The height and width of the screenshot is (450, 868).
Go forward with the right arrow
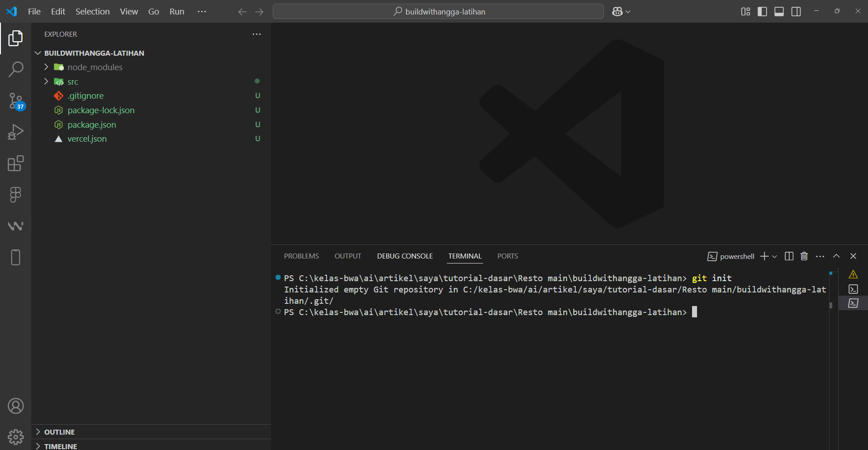coord(259,12)
